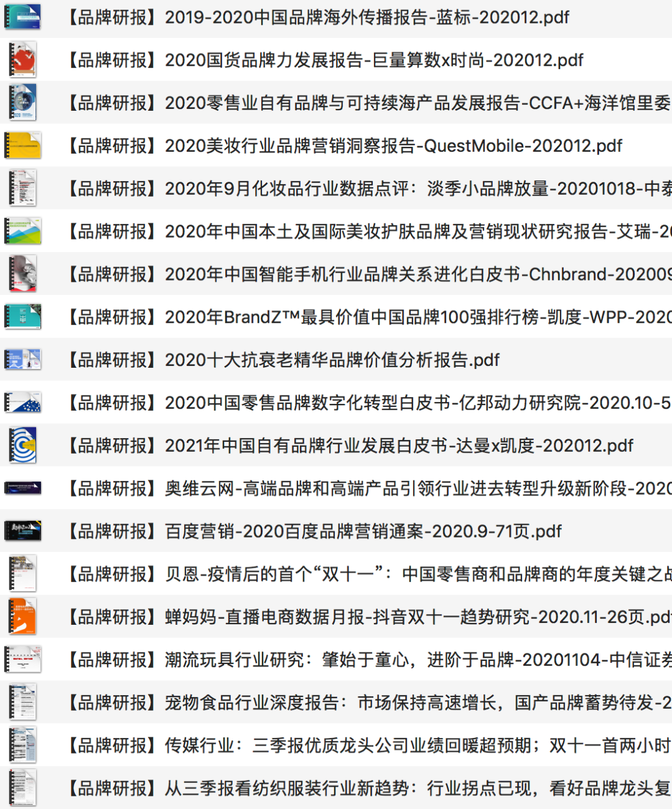The image size is (672, 809).
Task: Click PDF icon for 2019-2020中国品牌海外传播报告
Action: pos(22,17)
